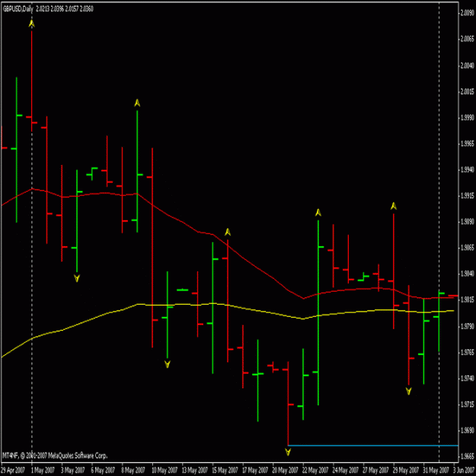Click the 1.9915 price label
The width and height of the screenshot is (476, 476).
[x=468, y=196]
